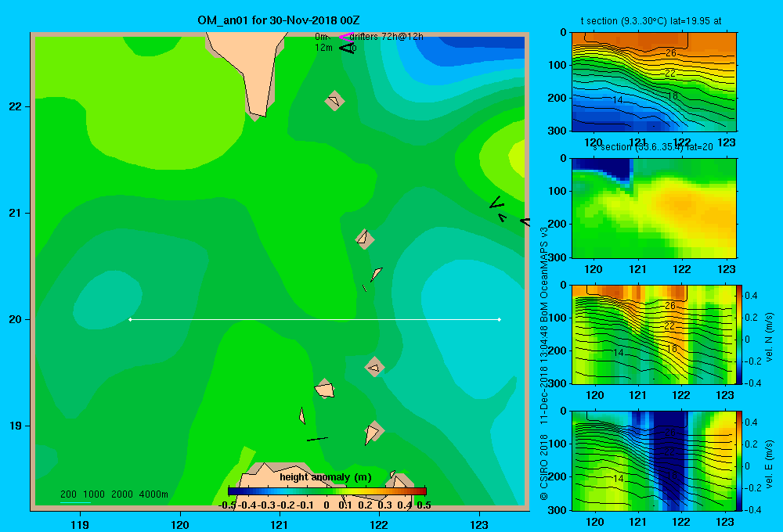Click the dark blue low-salinity patch in s section
This screenshot has height=532, width=783.
pyautogui.click(x=601, y=169)
